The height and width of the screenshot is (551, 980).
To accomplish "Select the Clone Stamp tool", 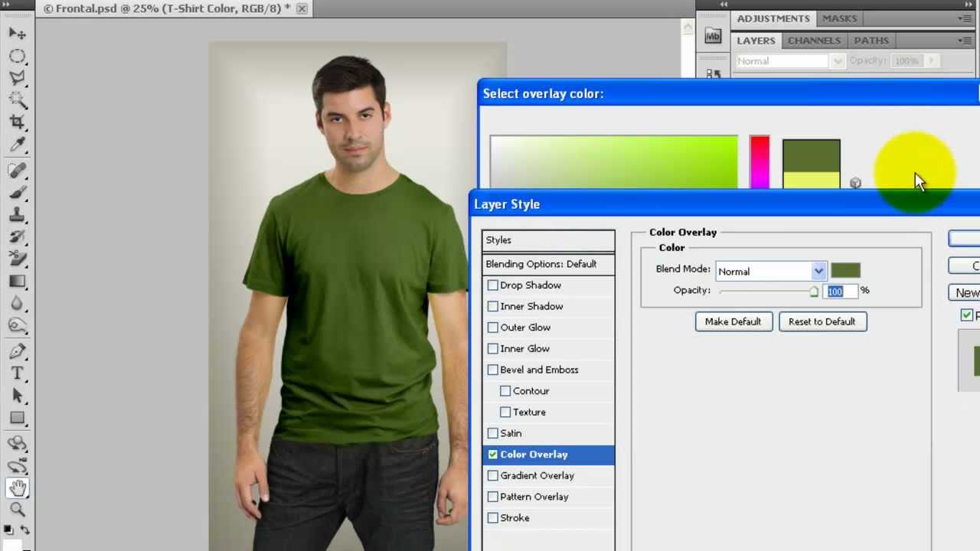I will point(17,214).
